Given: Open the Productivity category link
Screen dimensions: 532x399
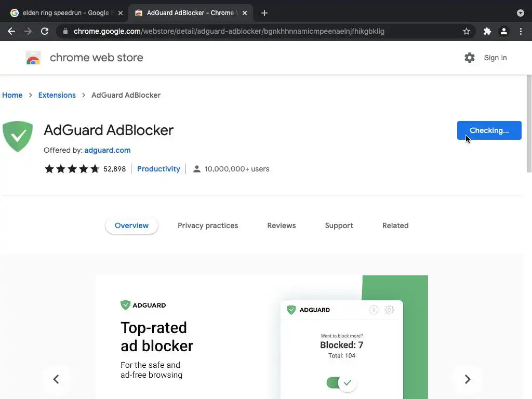Looking at the screenshot, I should point(158,169).
